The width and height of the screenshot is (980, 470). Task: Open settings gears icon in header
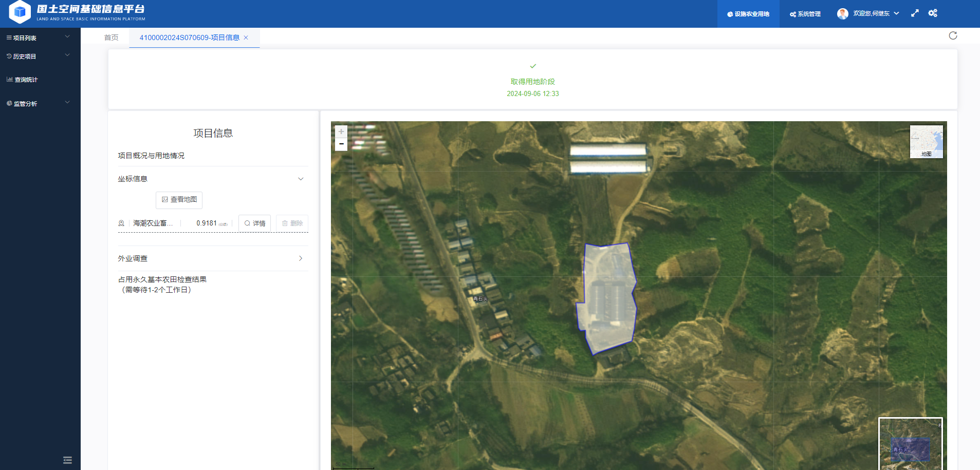click(x=933, y=13)
